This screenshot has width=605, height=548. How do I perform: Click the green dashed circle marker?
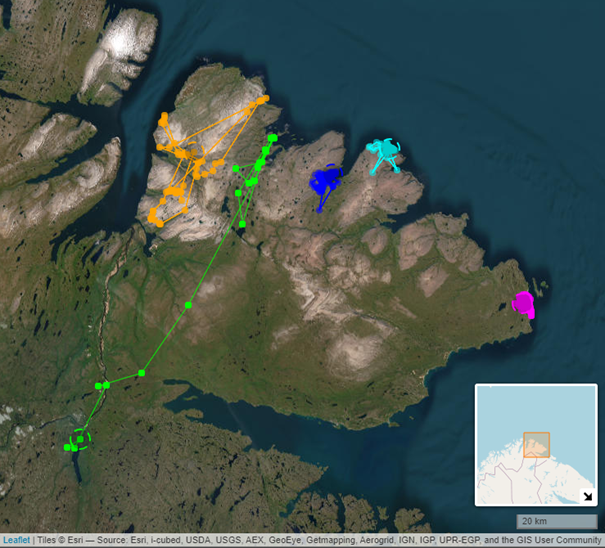click(81, 438)
